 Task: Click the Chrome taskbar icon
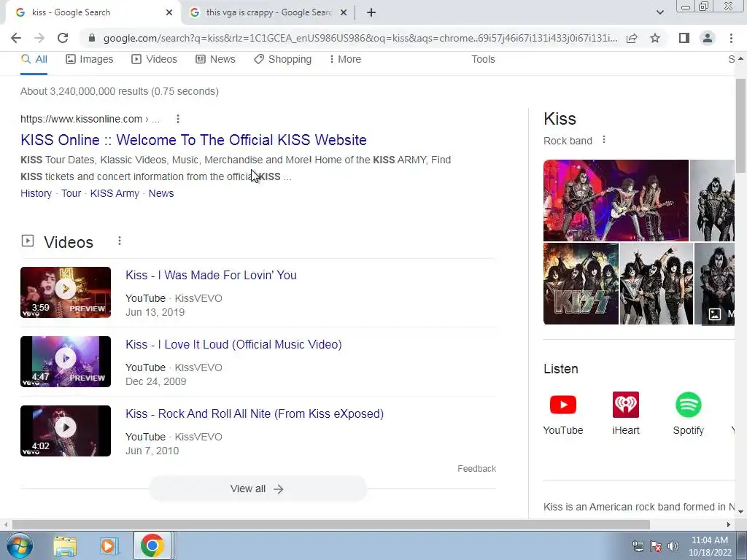pos(152,545)
